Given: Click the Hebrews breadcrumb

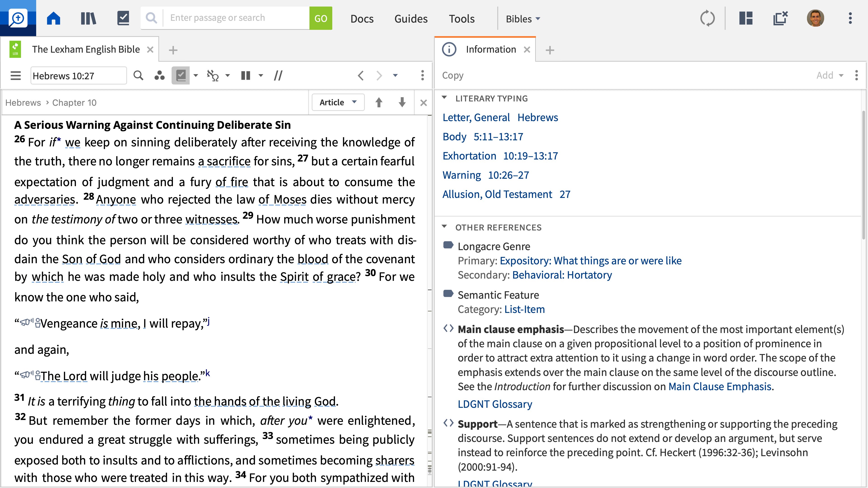Looking at the screenshot, I should (23, 103).
